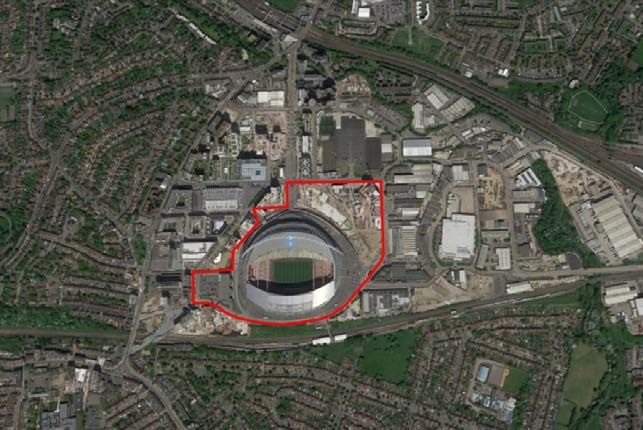
Task: Click the green park field south of railway
Action: (385, 353)
